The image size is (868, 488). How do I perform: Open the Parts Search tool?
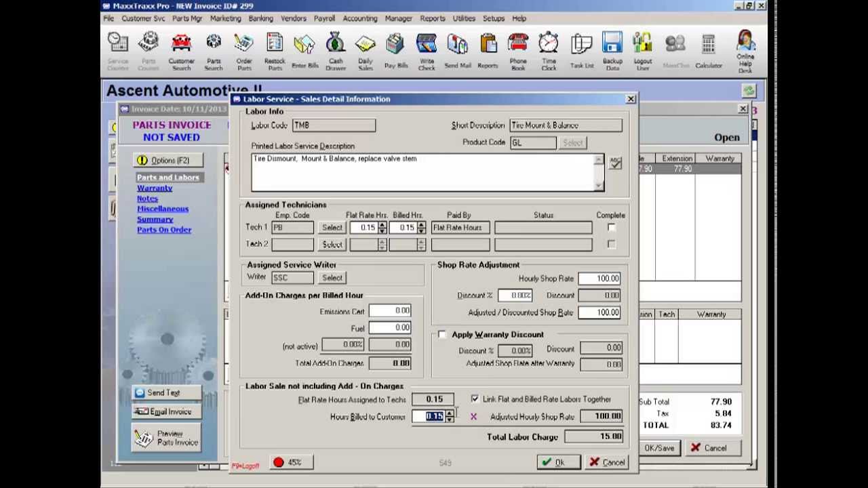214,52
